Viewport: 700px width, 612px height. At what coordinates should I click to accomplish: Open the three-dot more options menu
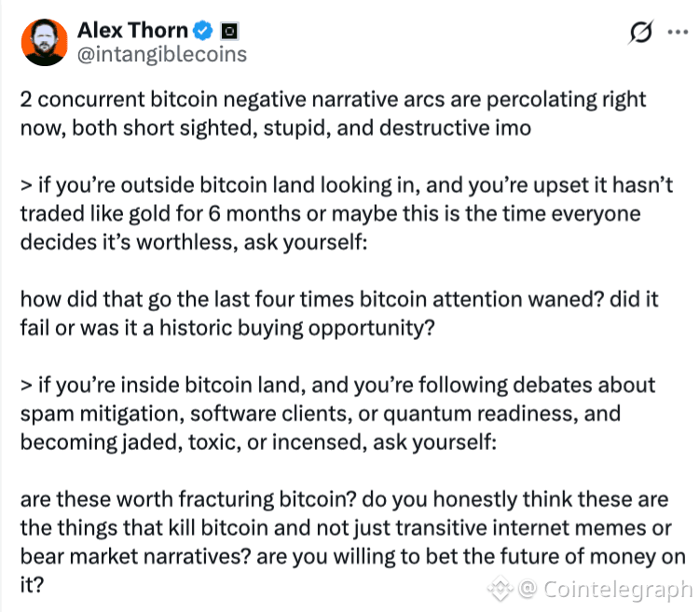tap(678, 34)
